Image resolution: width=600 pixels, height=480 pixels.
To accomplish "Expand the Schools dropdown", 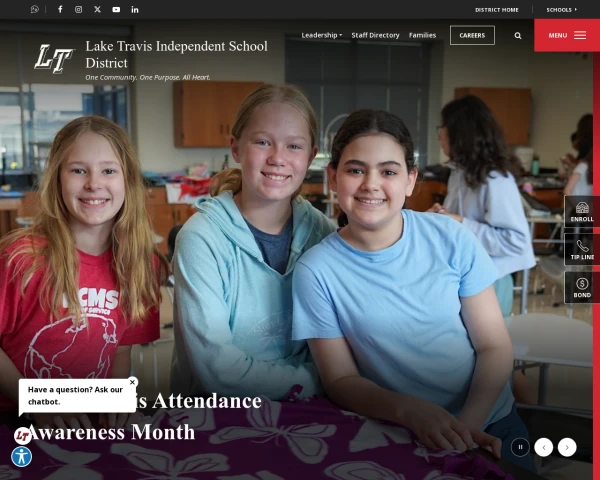I will (562, 9).
